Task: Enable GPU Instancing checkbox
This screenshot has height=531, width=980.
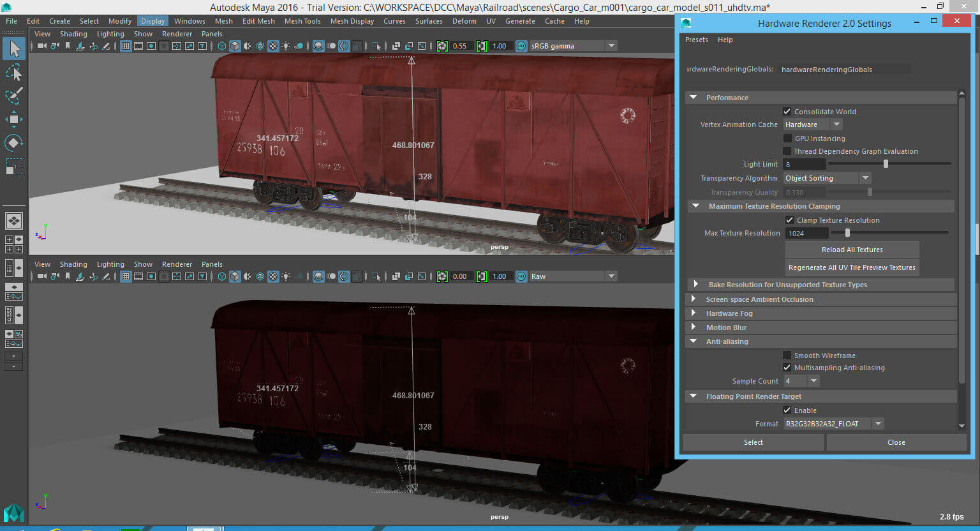Action: 787,138
